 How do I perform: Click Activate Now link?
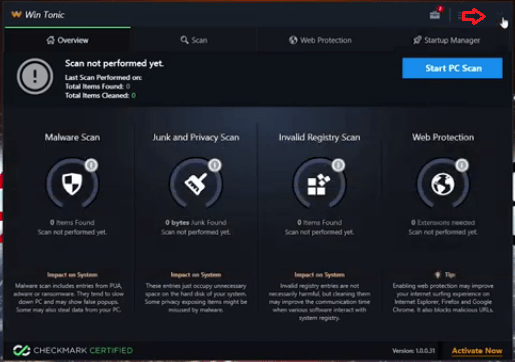pos(477,351)
